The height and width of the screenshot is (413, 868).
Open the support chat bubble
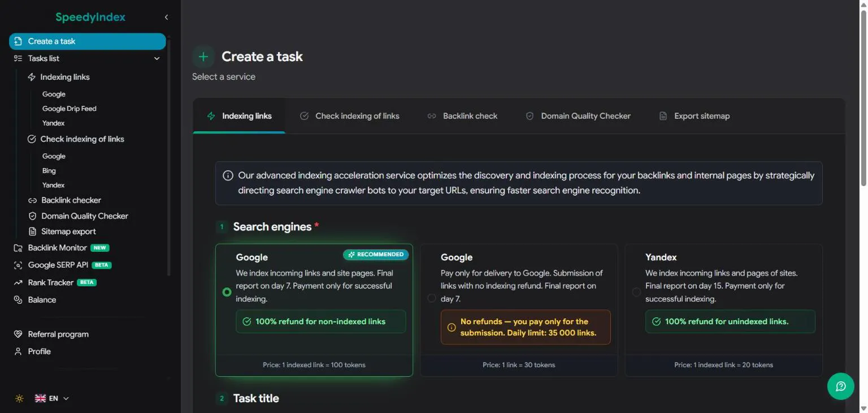tap(841, 386)
